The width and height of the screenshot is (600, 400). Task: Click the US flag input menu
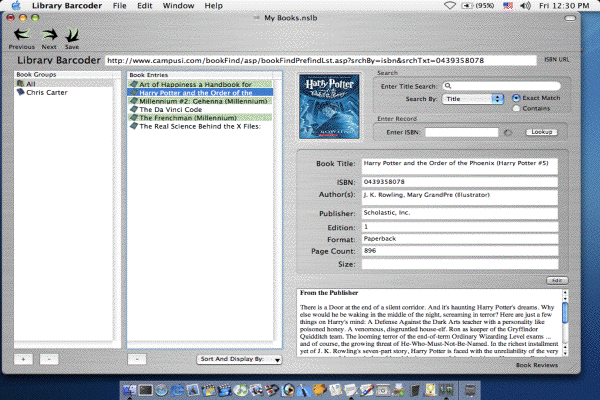507,5
